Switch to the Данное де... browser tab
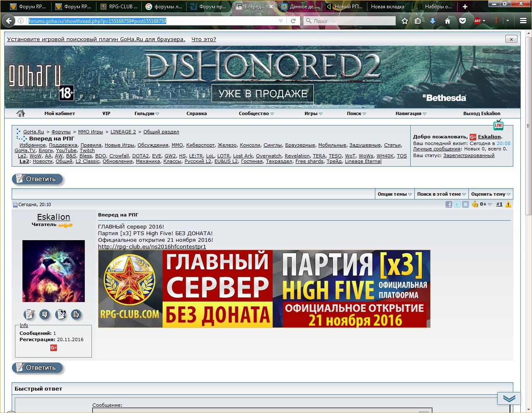This screenshot has width=532, height=413. (x=299, y=7)
